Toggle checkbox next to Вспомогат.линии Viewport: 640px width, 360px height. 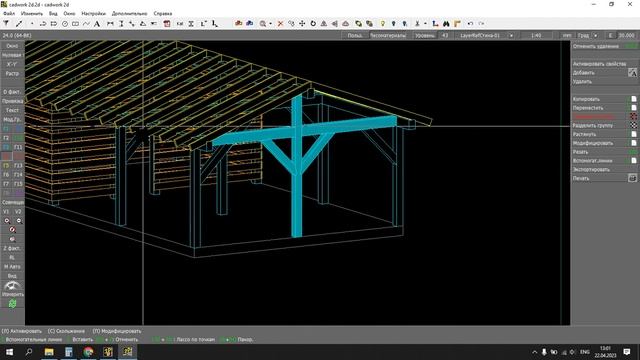(633, 160)
